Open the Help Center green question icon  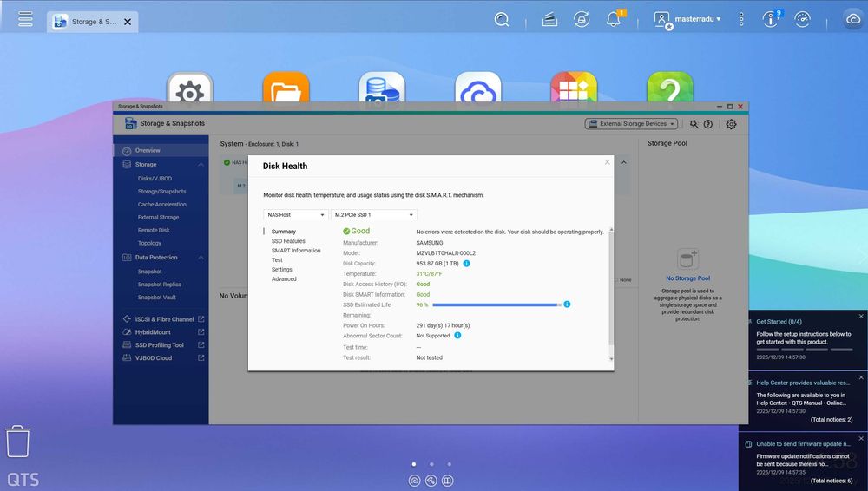tap(670, 88)
